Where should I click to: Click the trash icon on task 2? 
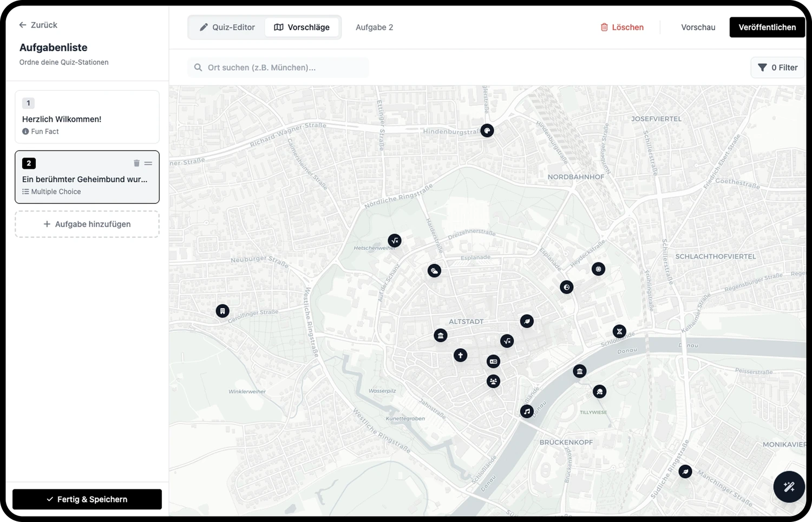click(136, 163)
